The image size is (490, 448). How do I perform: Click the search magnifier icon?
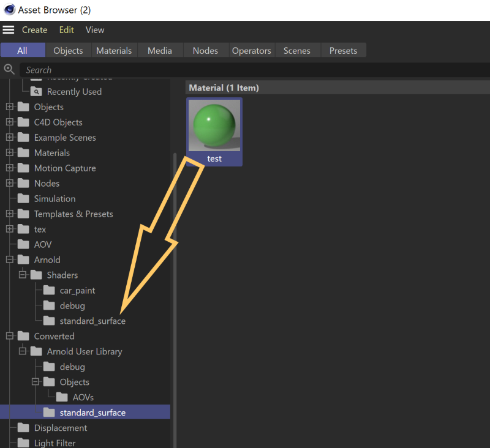click(9, 69)
